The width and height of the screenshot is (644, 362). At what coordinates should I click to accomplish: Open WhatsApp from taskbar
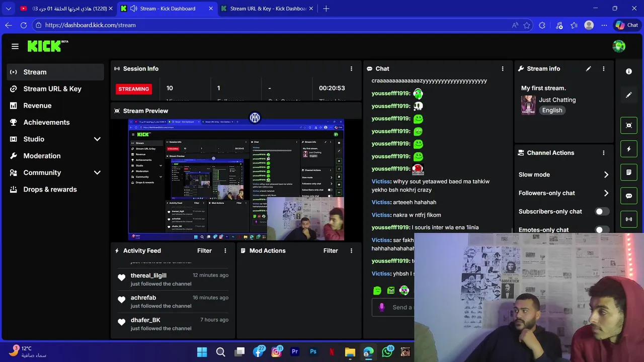387,352
